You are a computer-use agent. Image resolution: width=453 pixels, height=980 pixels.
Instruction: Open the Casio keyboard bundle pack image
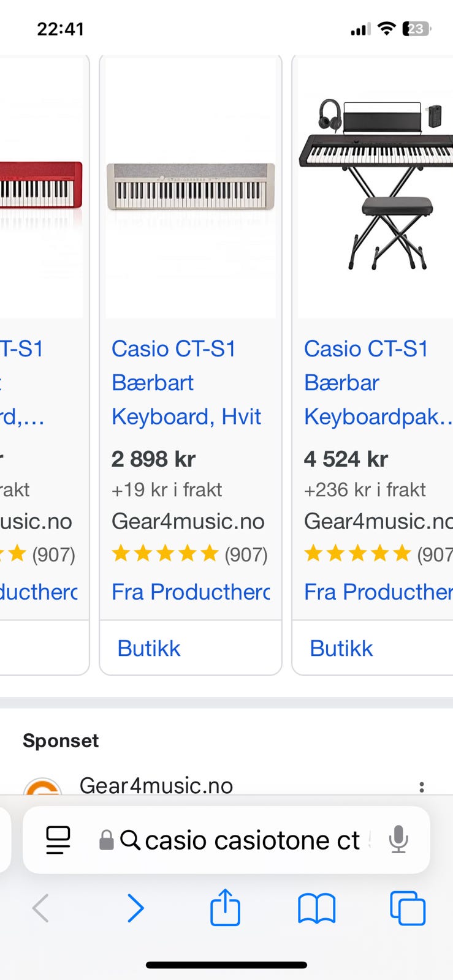pyautogui.click(x=376, y=184)
